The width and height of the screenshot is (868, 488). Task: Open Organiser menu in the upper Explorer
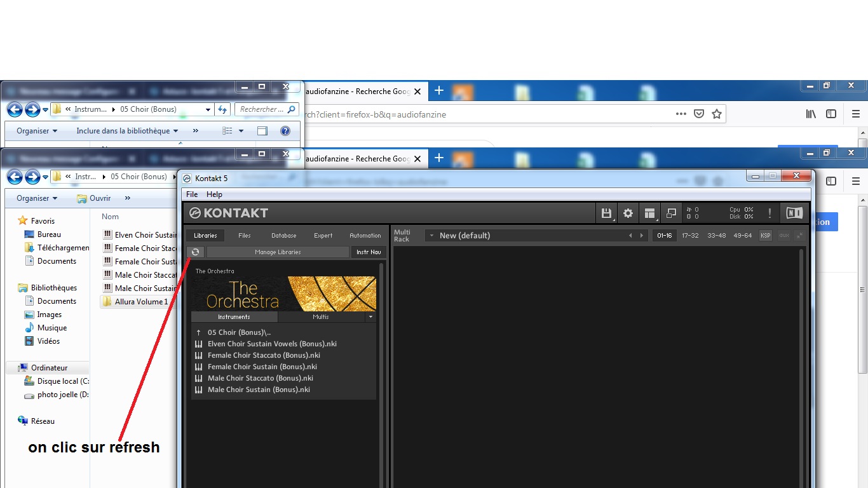pyautogui.click(x=37, y=131)
